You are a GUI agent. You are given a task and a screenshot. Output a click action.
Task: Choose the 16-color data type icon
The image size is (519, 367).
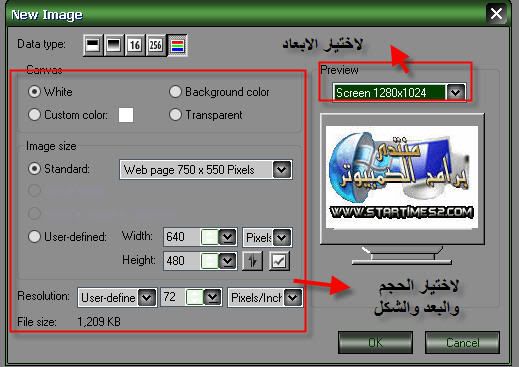click(x=135, y=45)
